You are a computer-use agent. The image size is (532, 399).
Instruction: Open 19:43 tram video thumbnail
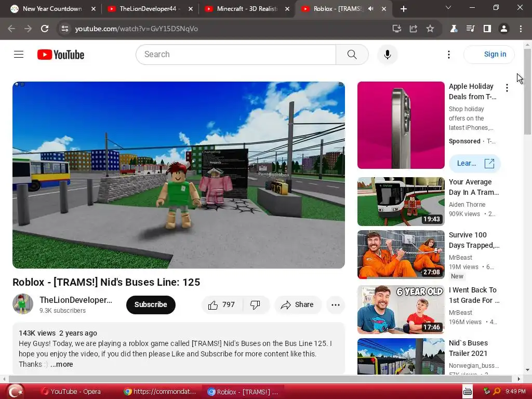[x=401, y=202]
